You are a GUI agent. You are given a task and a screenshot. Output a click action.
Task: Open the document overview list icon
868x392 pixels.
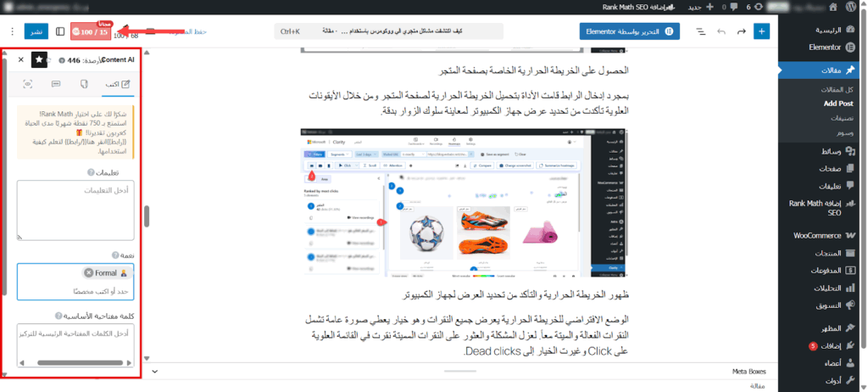click(x=700, y=31)
